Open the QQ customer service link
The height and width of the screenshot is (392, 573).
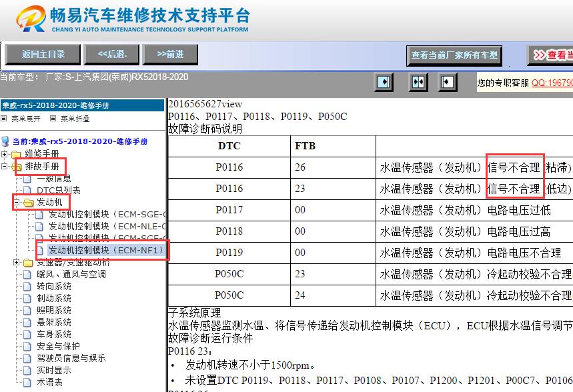point(552,83)
